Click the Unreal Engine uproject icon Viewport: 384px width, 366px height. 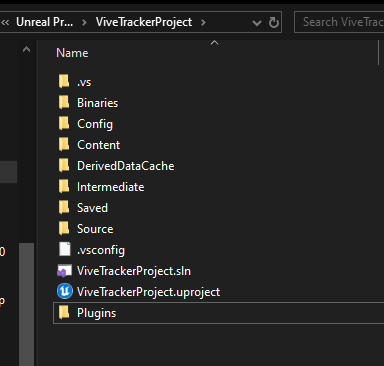coord(65,291)
